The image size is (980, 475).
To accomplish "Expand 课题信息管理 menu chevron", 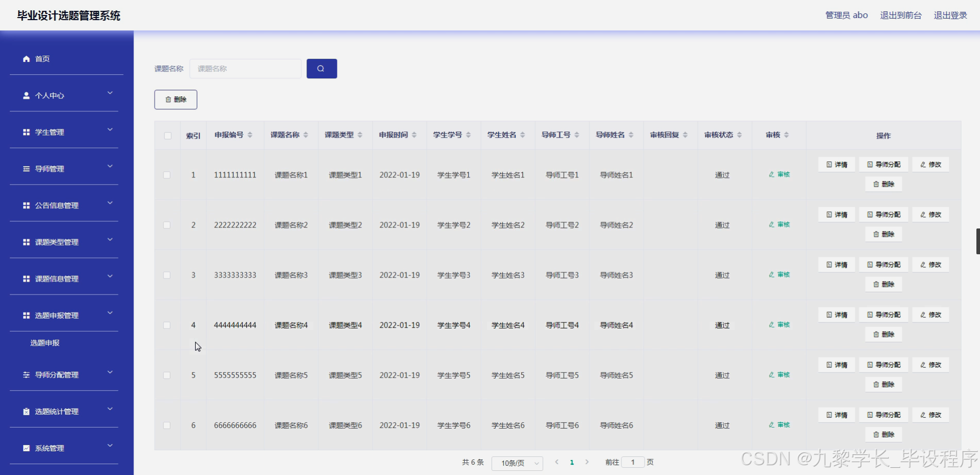I will click(110, 276).
